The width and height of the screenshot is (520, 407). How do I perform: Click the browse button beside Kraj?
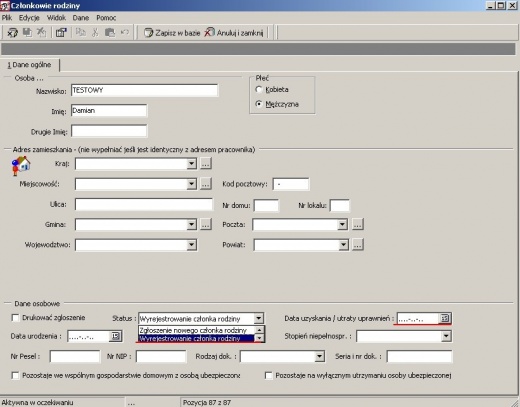pos(206,164)
